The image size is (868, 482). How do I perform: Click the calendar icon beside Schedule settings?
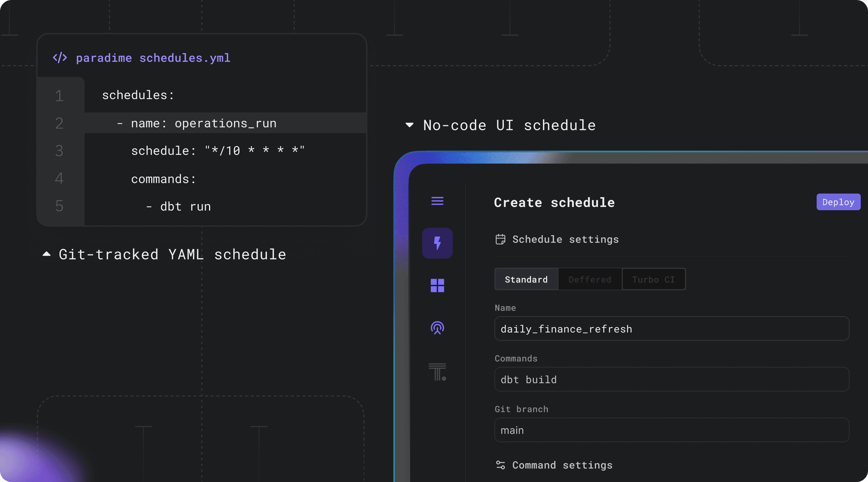coord(501,239)
